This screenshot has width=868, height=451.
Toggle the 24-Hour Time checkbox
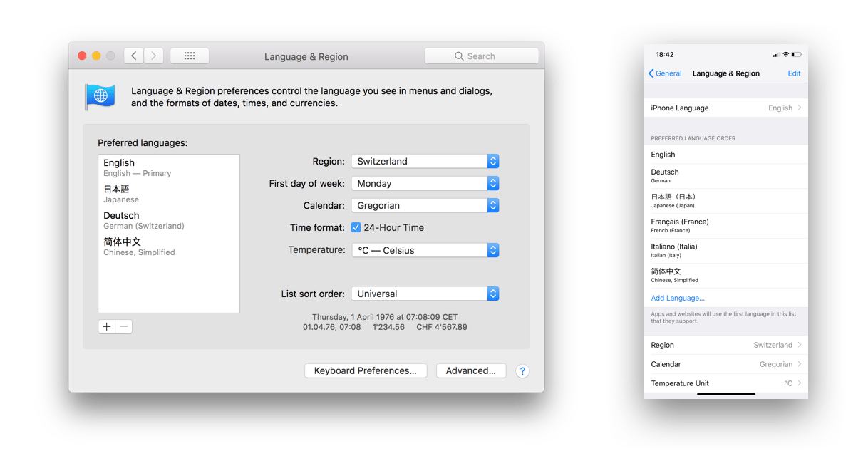click(356, 228)
